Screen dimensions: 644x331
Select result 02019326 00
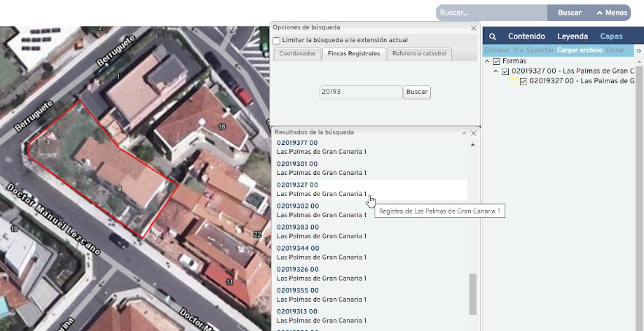[297, 269]
